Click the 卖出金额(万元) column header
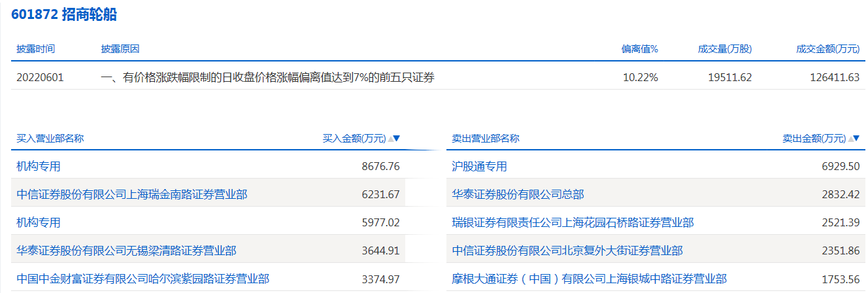Viewport: 868px width, 293px height. point(814,139)
